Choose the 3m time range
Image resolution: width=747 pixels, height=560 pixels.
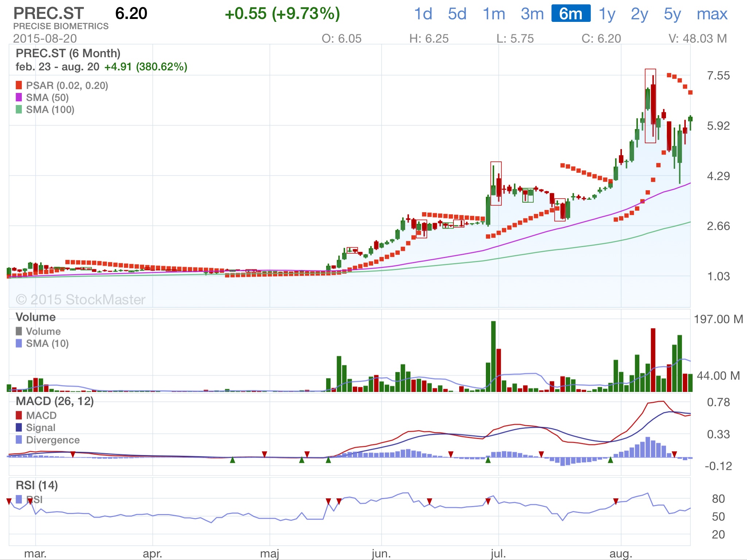click(532, 14)
